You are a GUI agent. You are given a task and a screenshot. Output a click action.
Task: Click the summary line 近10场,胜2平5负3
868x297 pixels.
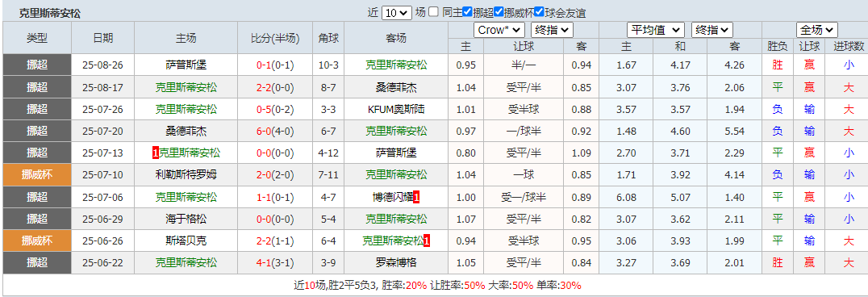pos(438,286)
